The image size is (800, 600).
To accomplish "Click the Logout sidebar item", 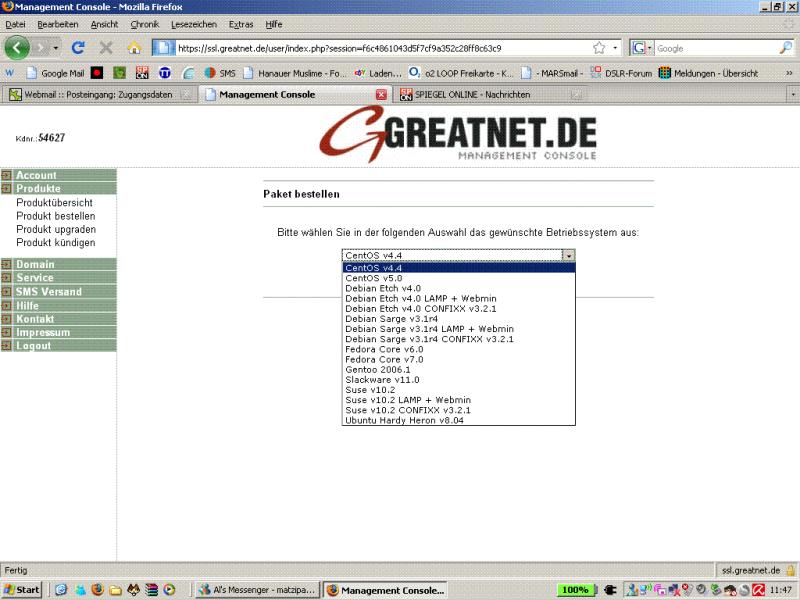I will (33, 346).
